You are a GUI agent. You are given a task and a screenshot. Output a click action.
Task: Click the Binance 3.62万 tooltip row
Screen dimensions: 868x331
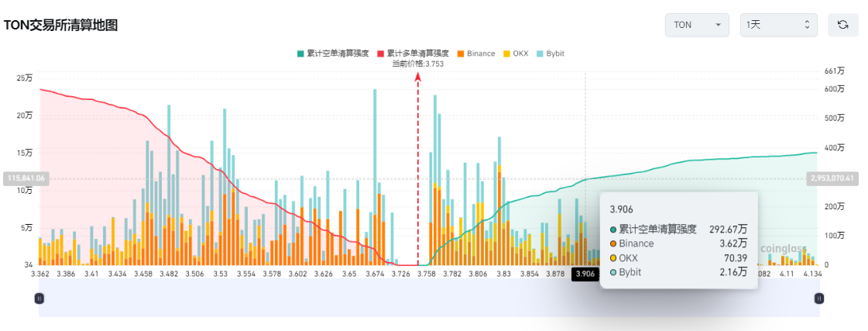click(x=678, y=243)
